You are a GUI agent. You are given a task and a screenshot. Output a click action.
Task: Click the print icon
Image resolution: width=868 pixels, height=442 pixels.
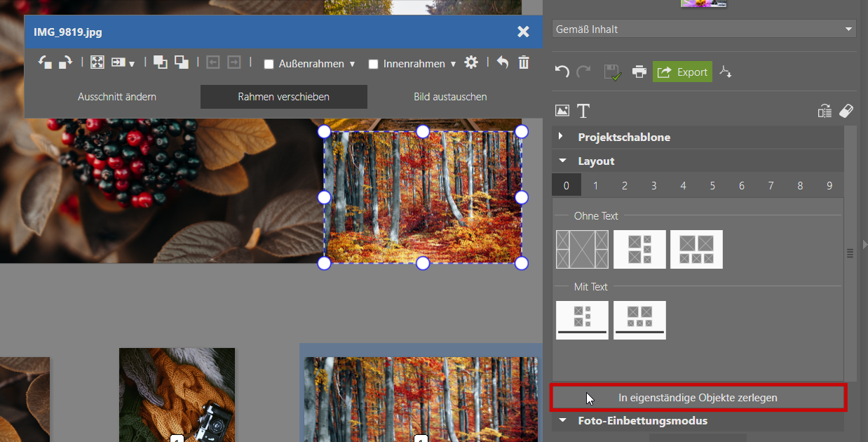tap(639, 72)
